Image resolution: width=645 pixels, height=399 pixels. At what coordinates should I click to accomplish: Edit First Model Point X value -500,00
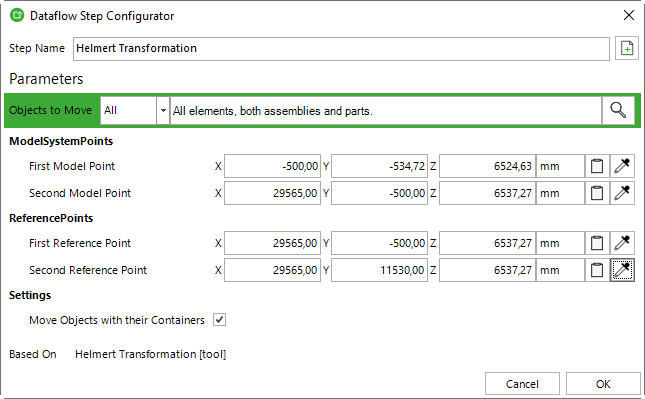tap(272, 166)
